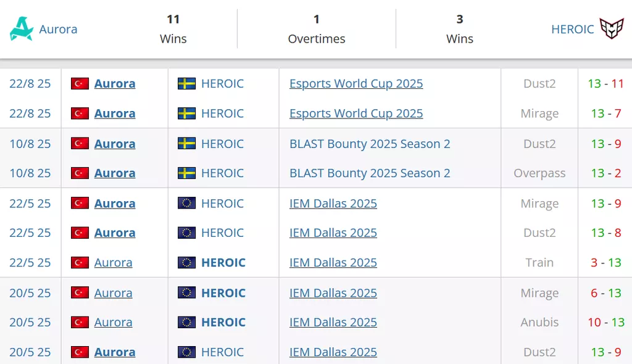Open BLAST Bounty 2025 Season 2 Overpass link
The width and height of the screenshot is (632, 364).
pos(370,173)
